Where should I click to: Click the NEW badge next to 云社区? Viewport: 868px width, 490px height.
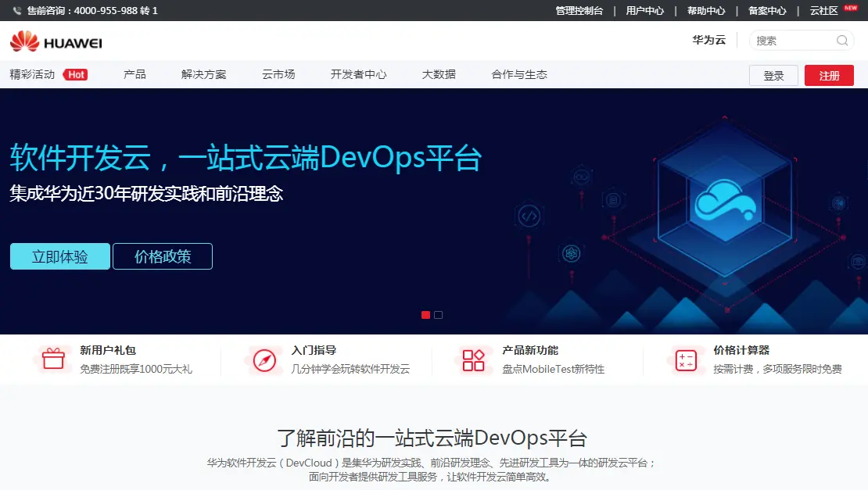(851, 8)
